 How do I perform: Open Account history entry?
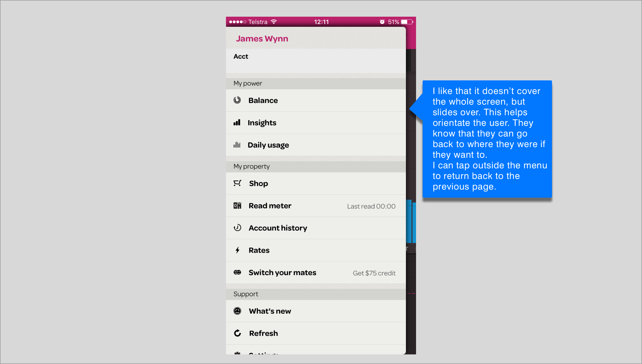tap(278, 228)
